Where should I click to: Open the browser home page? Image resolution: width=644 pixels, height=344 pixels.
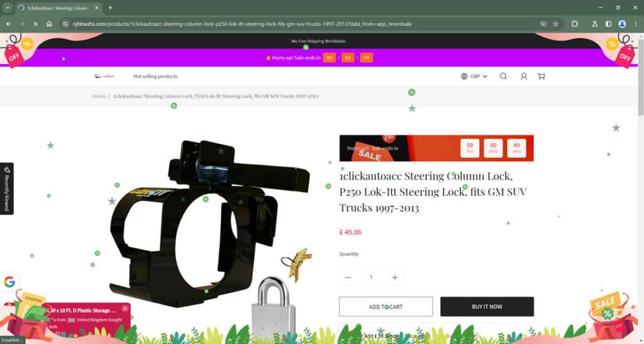point(49,24)
